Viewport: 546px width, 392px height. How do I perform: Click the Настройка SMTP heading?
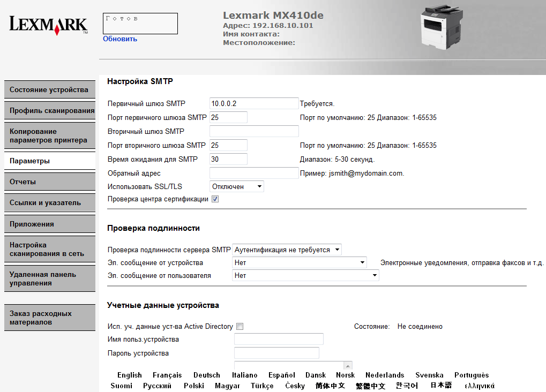(140, 81)
